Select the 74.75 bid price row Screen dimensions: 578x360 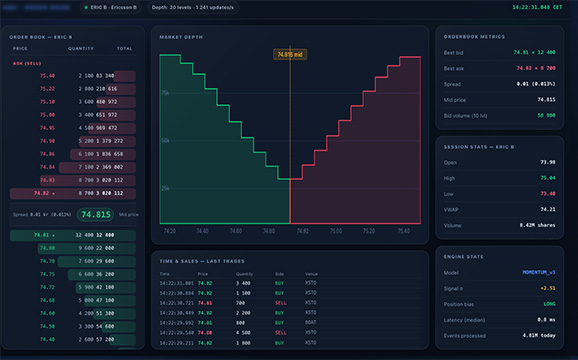[x=73, y=275]
